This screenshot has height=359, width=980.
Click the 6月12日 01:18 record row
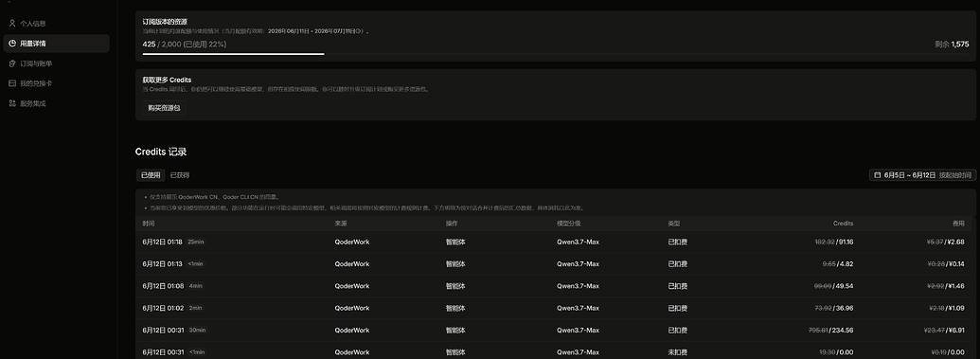[x=556, y=242]
